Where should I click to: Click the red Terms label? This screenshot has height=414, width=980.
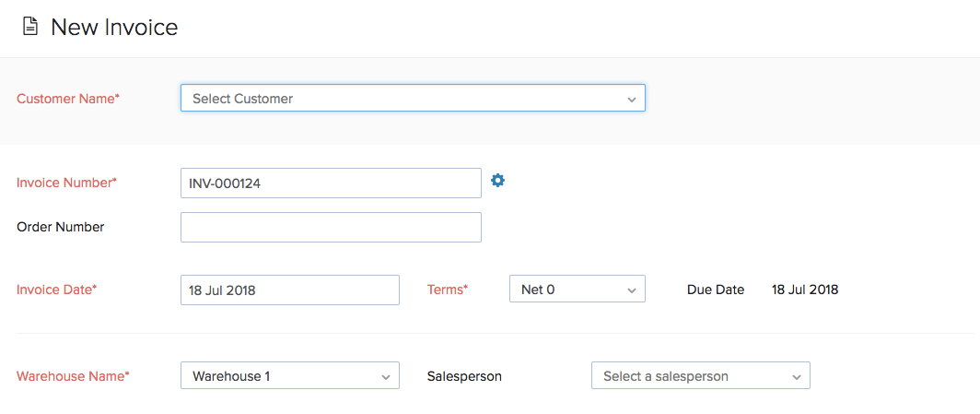(448, 290)
